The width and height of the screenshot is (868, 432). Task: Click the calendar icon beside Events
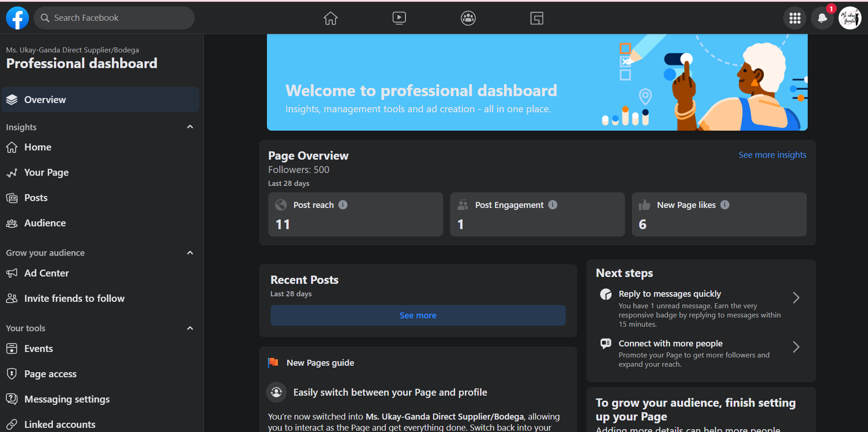[12, 349]
